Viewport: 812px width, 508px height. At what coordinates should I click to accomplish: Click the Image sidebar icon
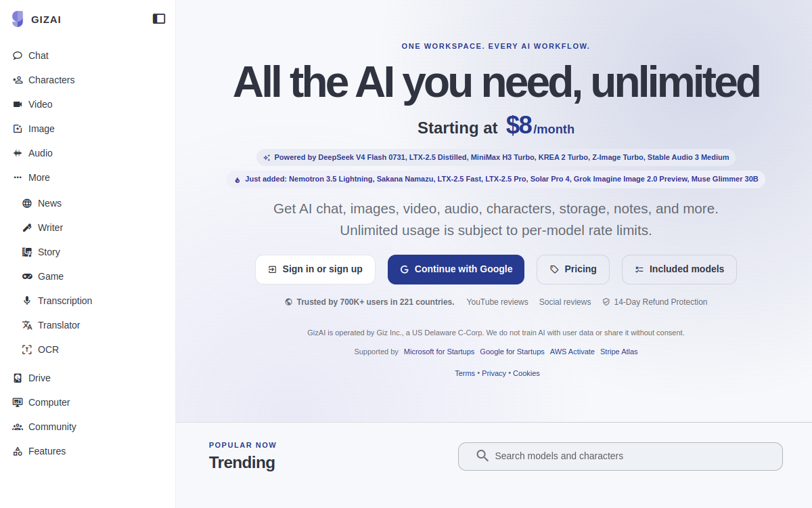tap(18, 129)
